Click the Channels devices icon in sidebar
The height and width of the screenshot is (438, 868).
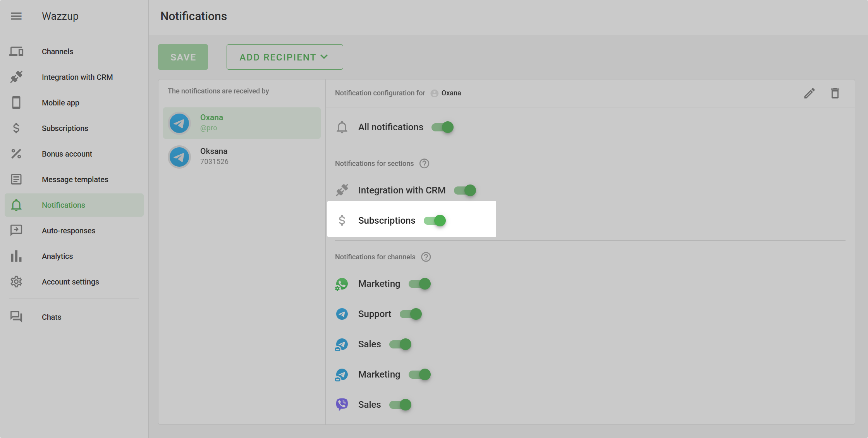click(16, 52)
